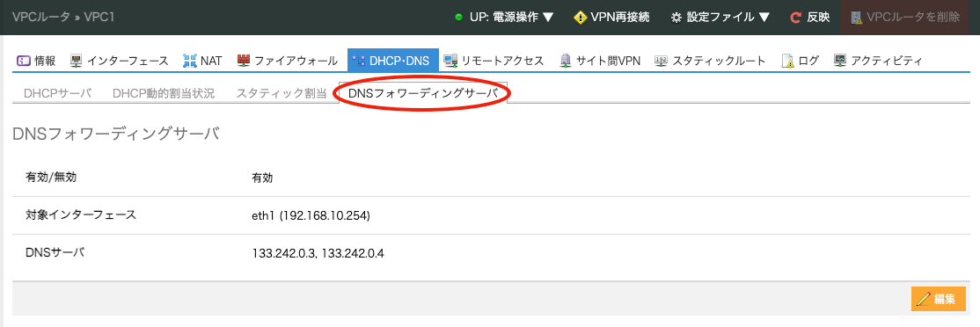Expand the 設定ファイル dropdown menu
This screenshot has height=327, width=980.
point(720,18)
